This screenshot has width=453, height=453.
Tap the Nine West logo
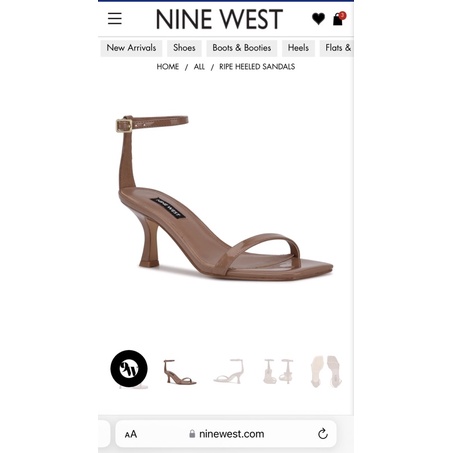click(219, 19)
